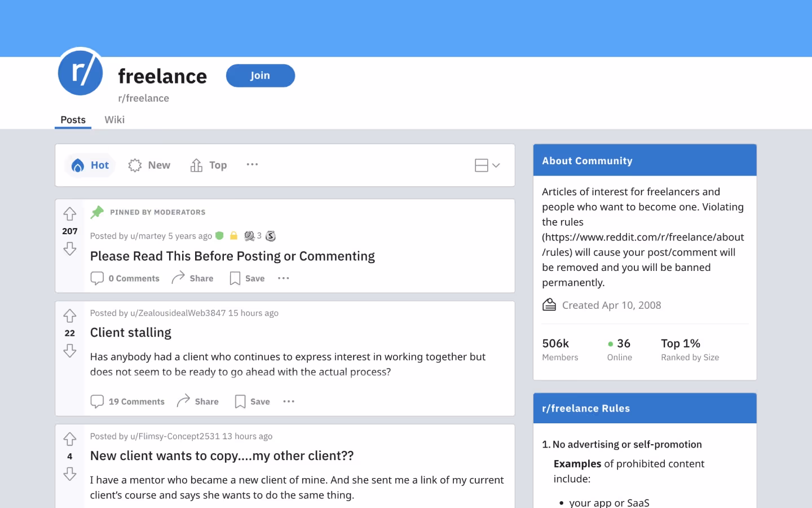Screen dimensions: 812x508
Task: Downvote the 'Client stalling' post
Action: coord(70,351)
